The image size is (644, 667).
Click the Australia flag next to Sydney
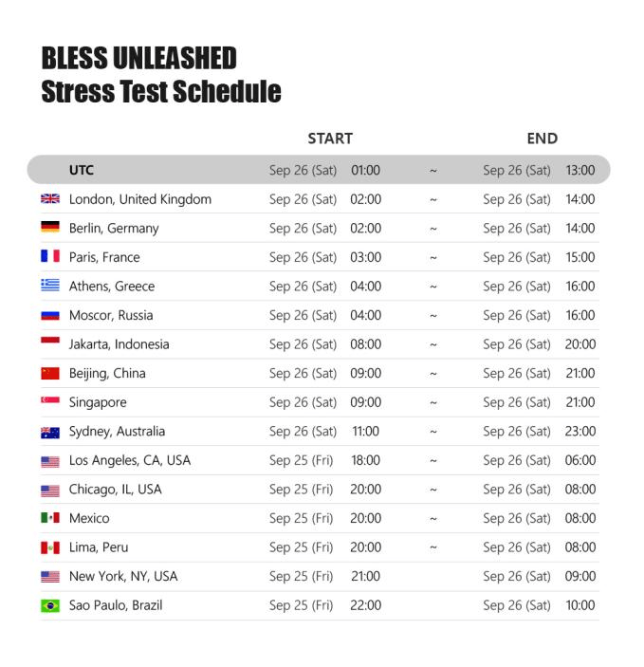click(50, 433)
